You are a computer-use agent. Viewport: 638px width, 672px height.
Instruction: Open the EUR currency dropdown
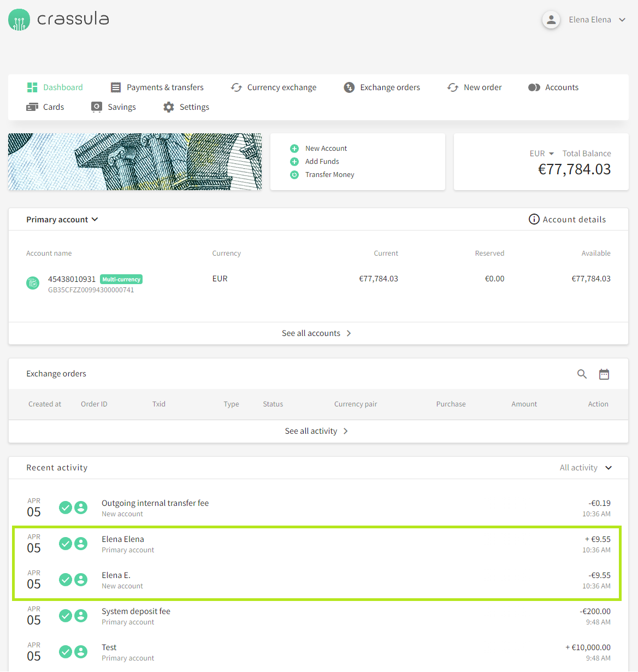tap(541, 154)
